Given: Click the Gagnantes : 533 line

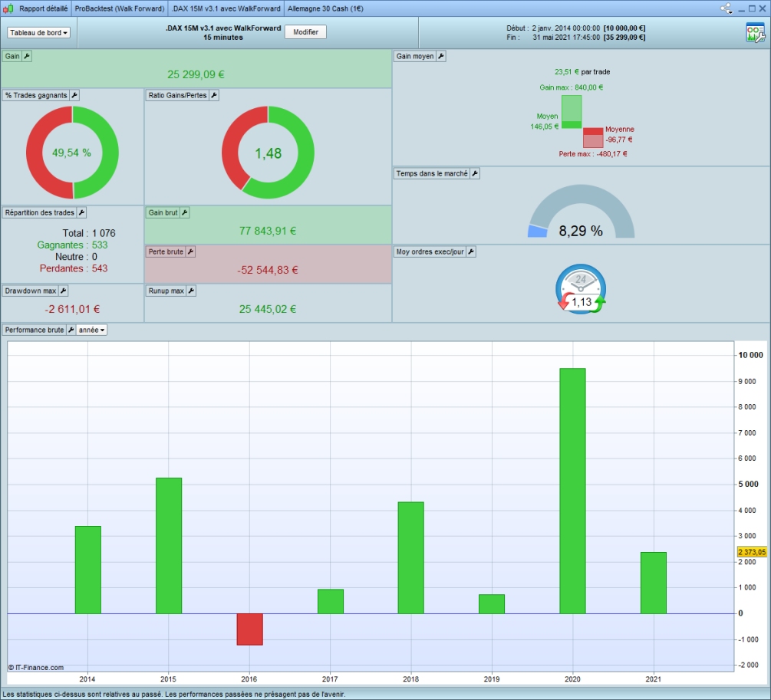Looking at the screenshot, I should (72, 245).
